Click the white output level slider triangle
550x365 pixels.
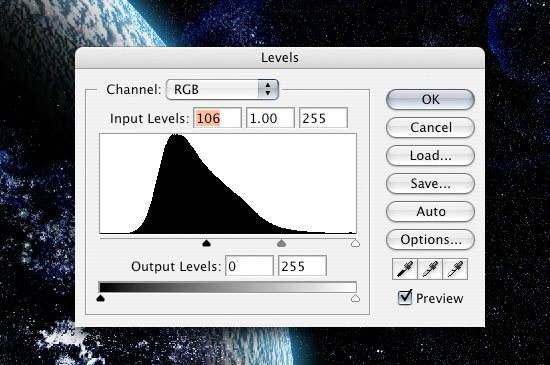[355, 298]
